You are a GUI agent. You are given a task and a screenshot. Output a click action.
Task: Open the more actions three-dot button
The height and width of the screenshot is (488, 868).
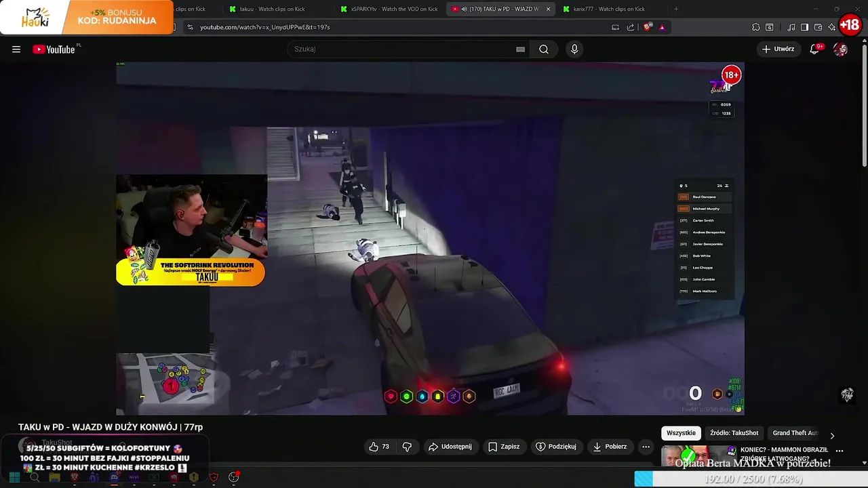646,447
